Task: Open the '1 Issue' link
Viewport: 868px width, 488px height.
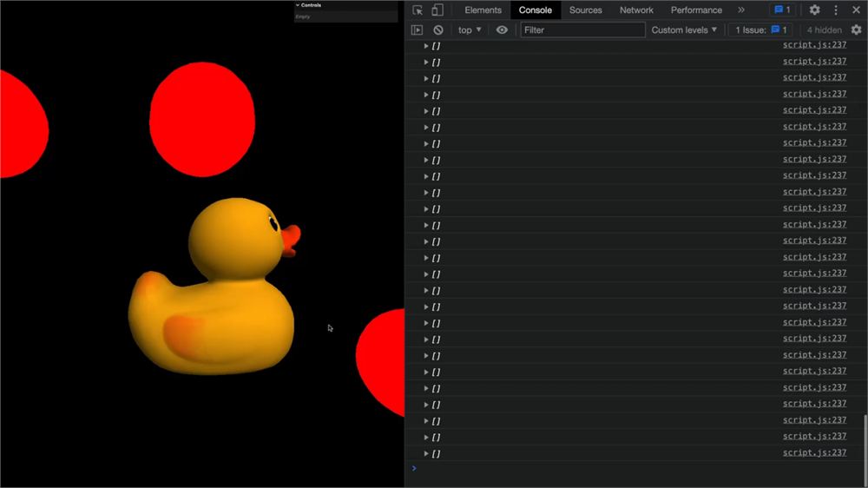Action: coord(760,30)
